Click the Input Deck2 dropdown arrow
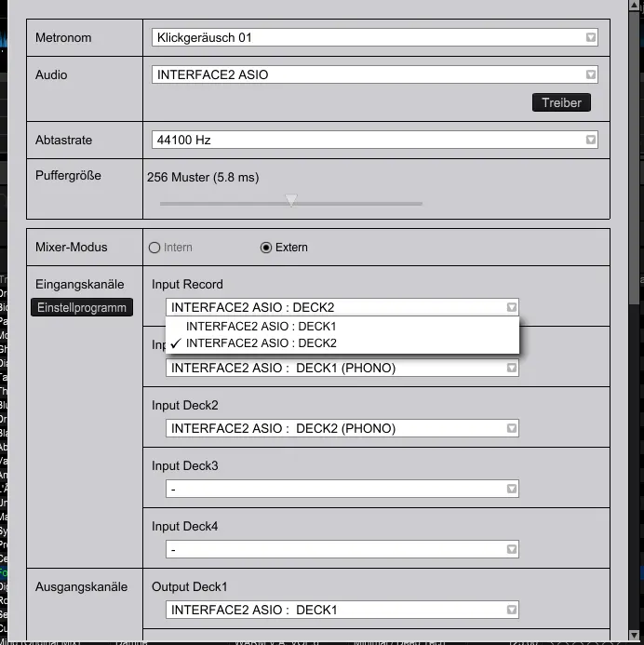 coord(511,429)
